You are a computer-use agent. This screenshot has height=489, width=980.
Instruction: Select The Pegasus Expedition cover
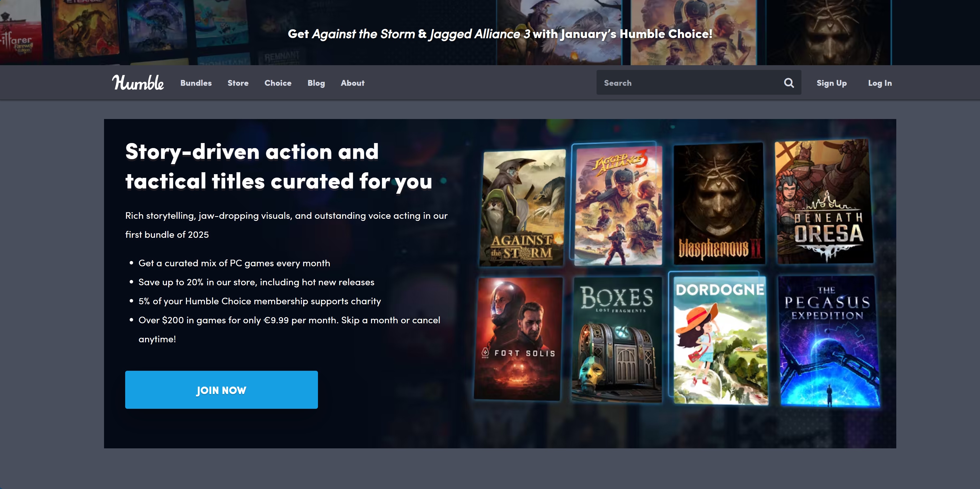(829, 340)
